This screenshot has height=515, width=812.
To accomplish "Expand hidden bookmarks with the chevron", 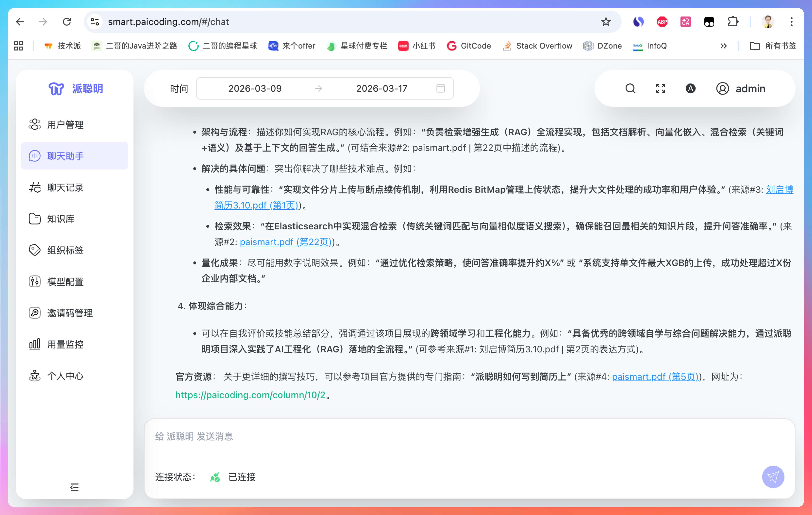I will (x=723, y=46).
